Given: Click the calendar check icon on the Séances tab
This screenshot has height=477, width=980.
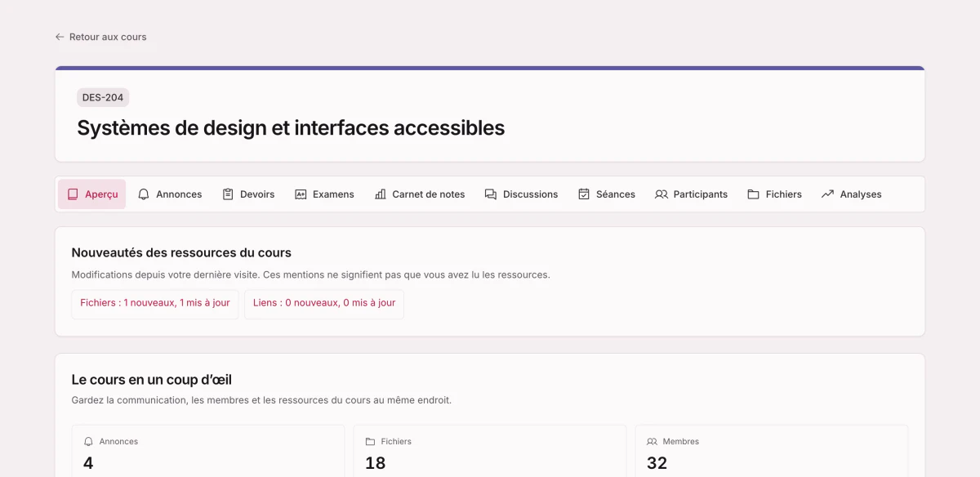Looking at the screenshot, I should (x=584, y=194).
